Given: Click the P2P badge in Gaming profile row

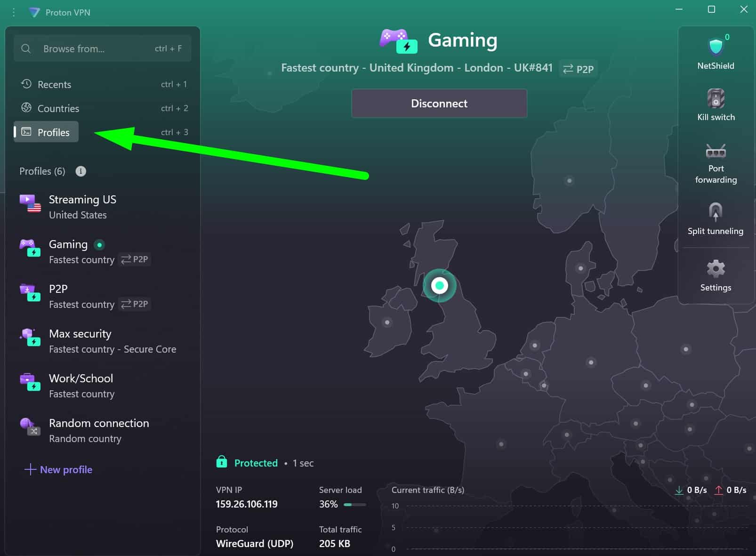Looking at the screenshot, I should point(135,259).
